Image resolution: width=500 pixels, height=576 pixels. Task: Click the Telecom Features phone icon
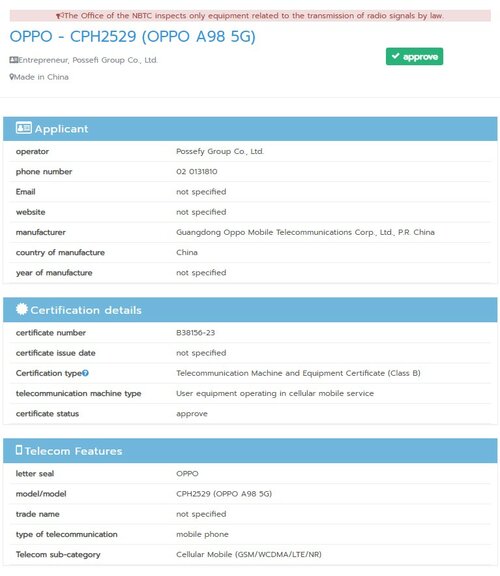pos(19,450)
